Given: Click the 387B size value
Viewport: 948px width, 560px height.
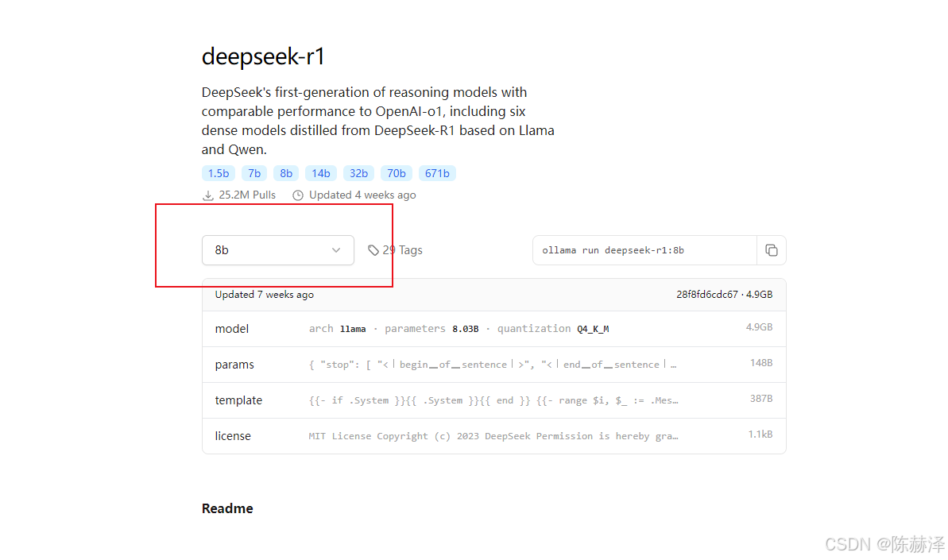Looking at the screenshot, I should [761, 399].
